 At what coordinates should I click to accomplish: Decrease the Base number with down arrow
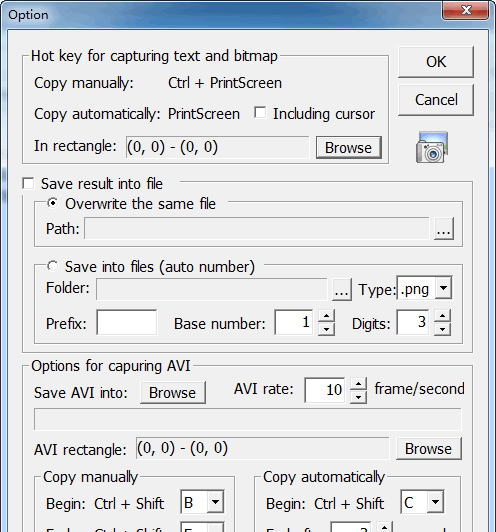326,329
